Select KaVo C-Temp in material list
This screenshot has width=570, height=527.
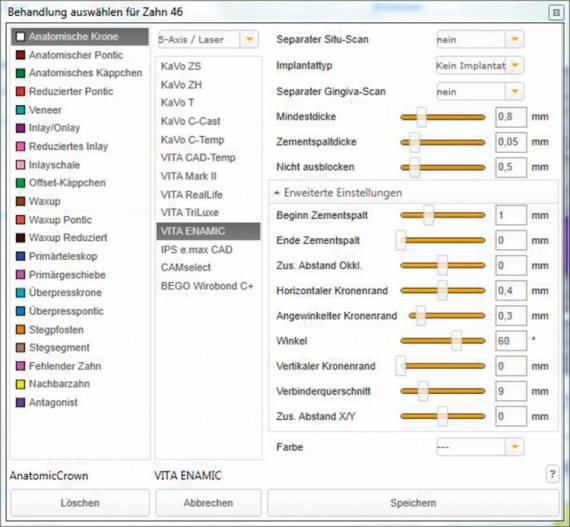tap(192, 140)
